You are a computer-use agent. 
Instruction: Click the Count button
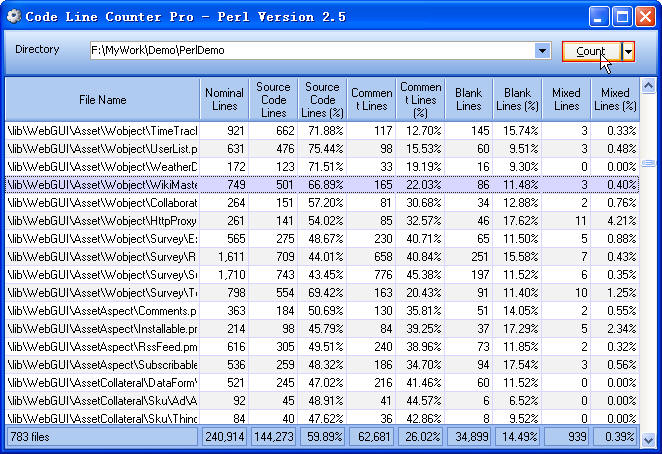590,51
